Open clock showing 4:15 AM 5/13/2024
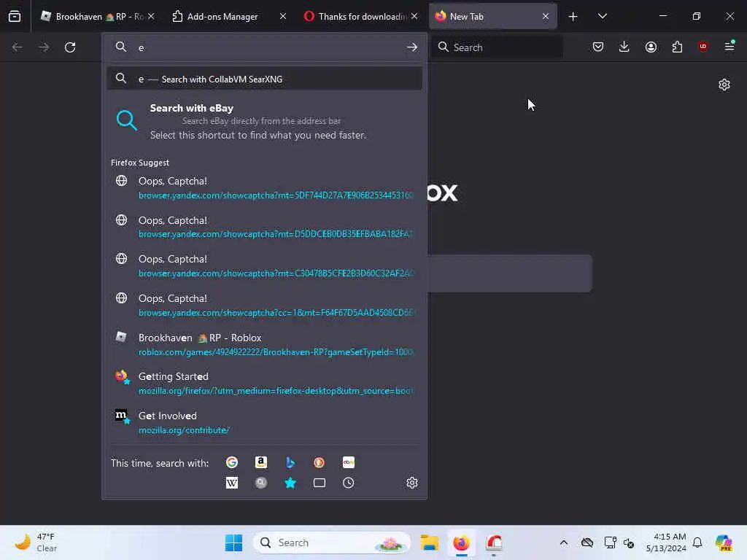Viewport: 747px width, 560px height. (x=666, y=542)
